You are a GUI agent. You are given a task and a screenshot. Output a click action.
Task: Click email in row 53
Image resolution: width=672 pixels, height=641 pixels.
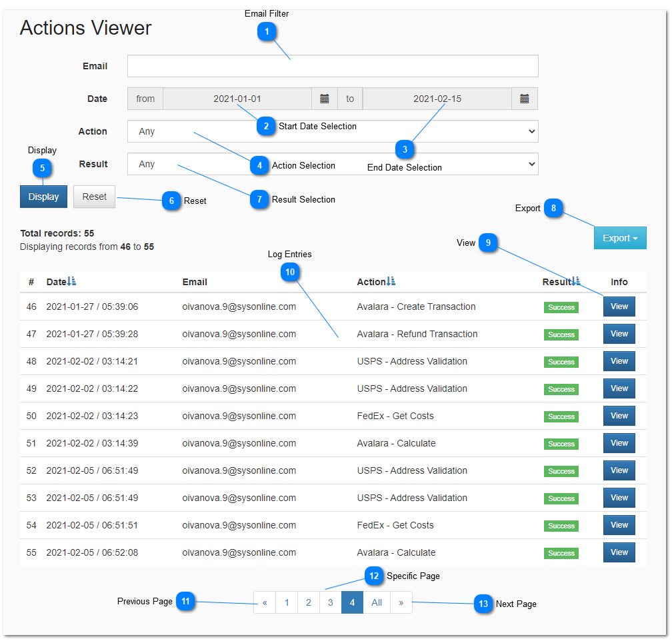pos(239,498)
